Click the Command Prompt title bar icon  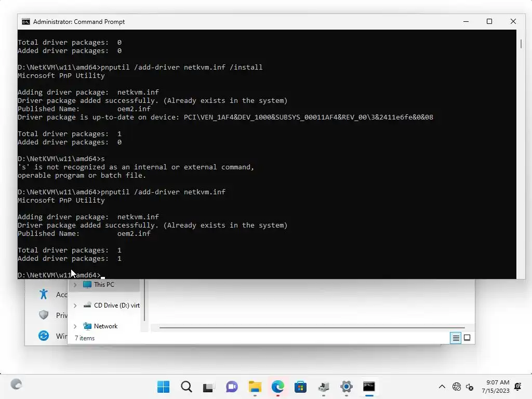pos(26,22)
